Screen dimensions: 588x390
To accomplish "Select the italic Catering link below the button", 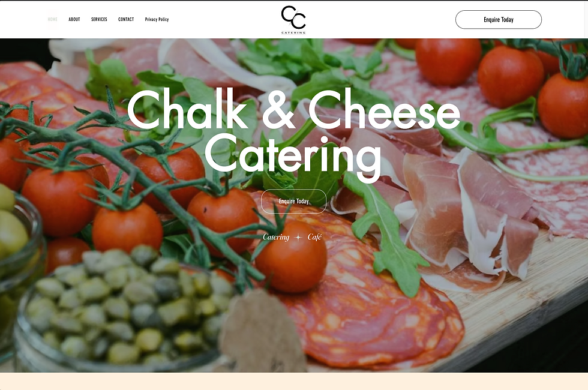I will [276, 237].
